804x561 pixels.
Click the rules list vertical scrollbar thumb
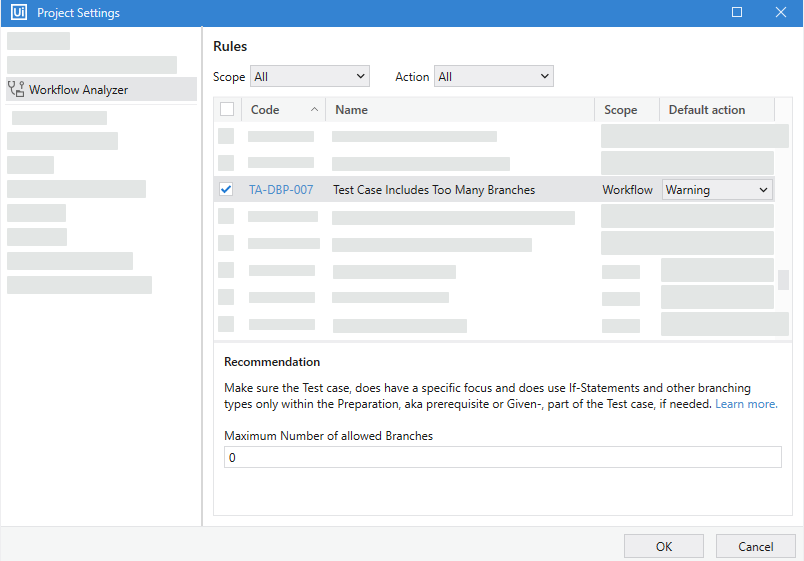(783, 280)
